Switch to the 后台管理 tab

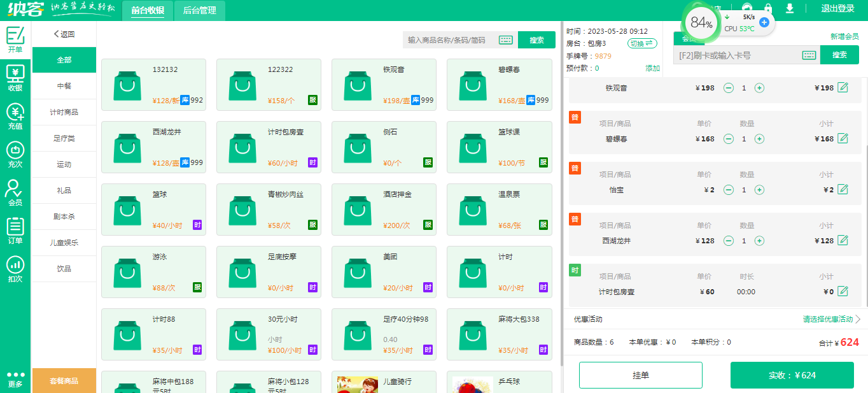[199, 10]
